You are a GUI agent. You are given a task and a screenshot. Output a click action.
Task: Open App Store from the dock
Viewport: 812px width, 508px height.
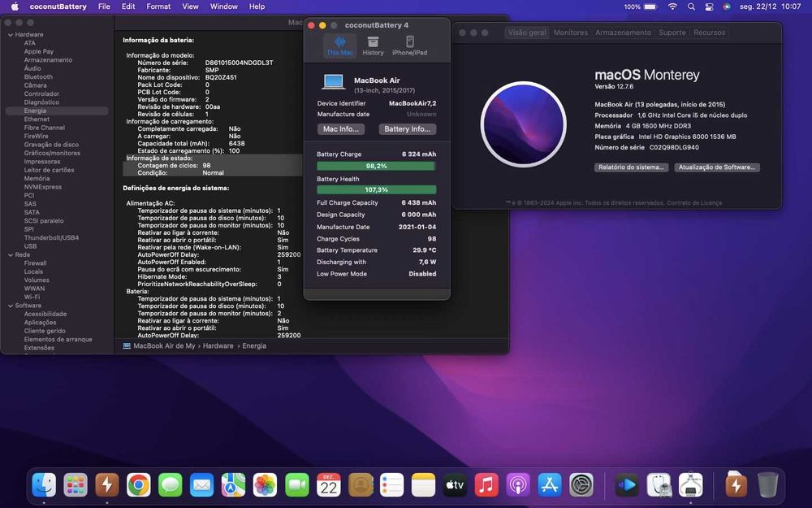550,485
